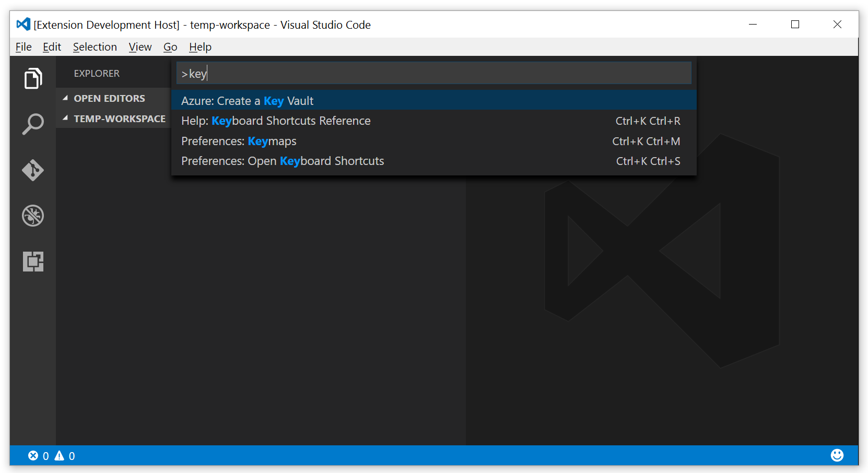
Task: Open the Selection menu
Action: [x=95, y=47]
